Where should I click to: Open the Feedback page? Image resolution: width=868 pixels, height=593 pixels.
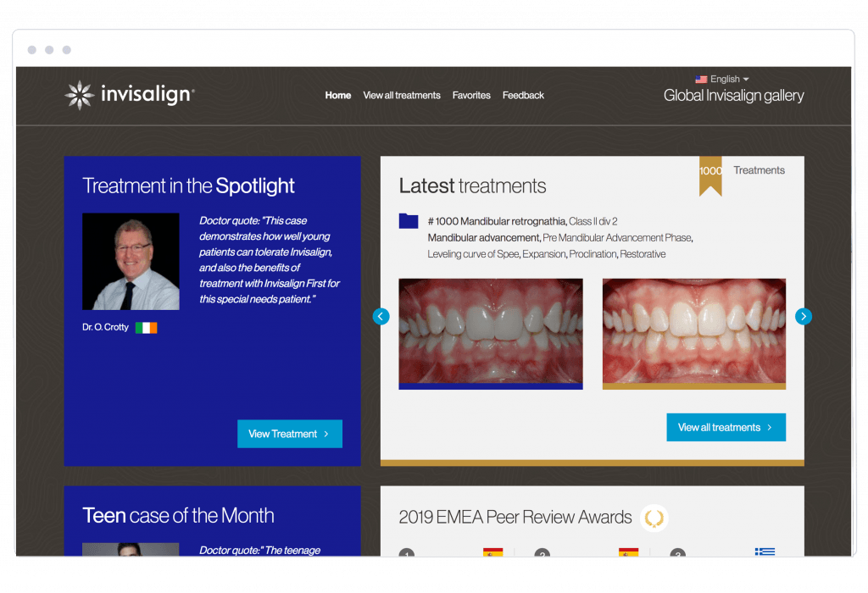[523, 95]
